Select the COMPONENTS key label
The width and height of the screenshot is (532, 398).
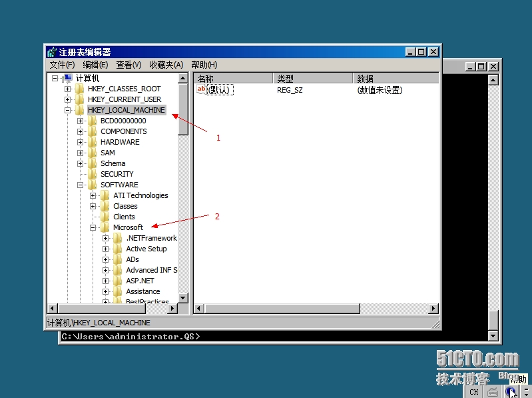(123, 131)
